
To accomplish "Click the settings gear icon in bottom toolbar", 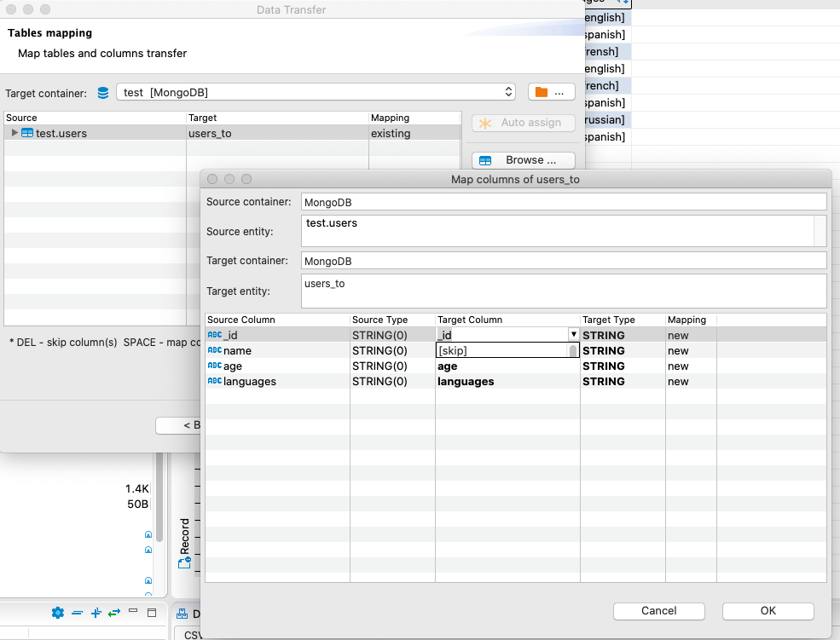I will pyautogui.click(x=58, y=613).
